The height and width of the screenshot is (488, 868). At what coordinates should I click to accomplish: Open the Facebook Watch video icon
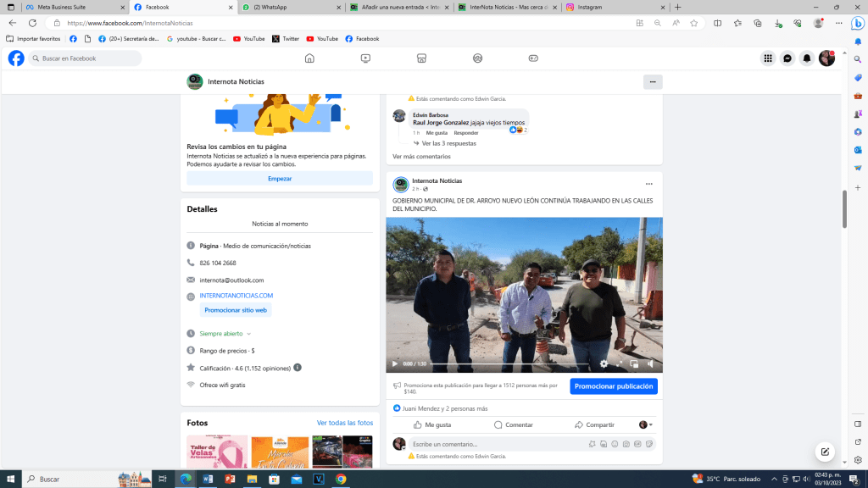pyautogui.click(x=365, y=58)
